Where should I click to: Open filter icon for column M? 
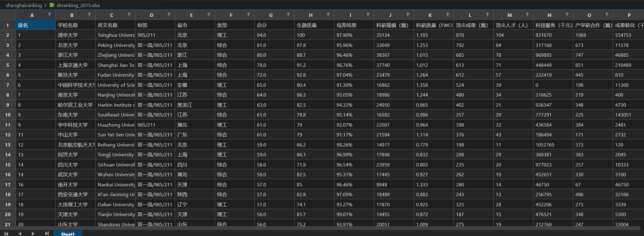pos(527,15)
